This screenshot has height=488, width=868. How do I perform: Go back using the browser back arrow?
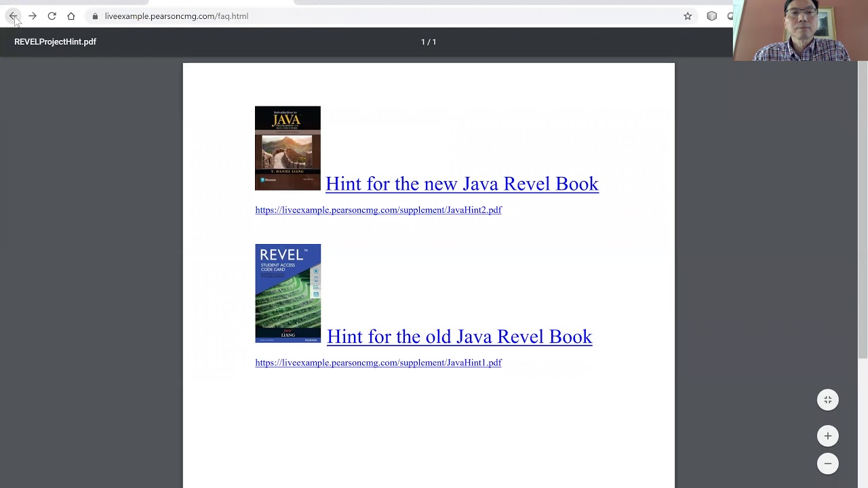point(13,16)
